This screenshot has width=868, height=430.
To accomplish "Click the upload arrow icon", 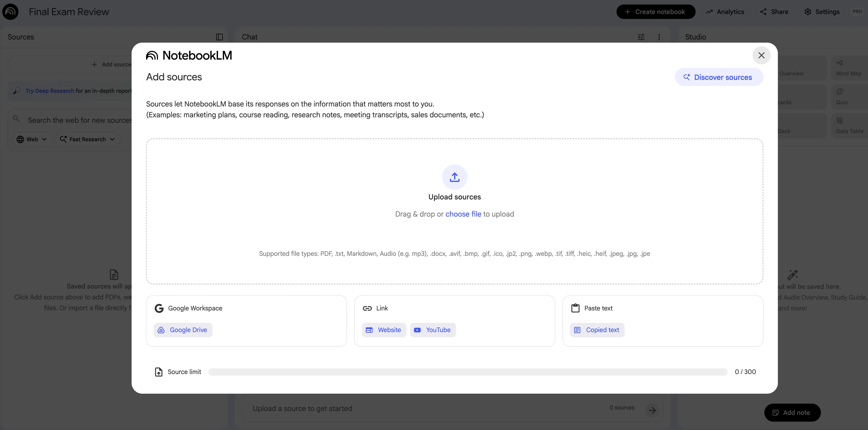I will click(454, 177).
